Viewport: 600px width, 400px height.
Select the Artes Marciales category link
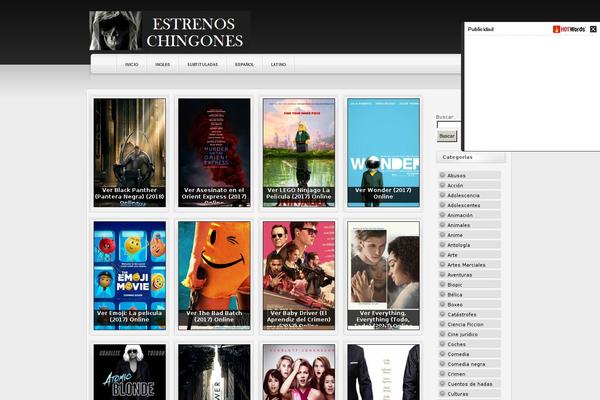[x=466, y=265]
